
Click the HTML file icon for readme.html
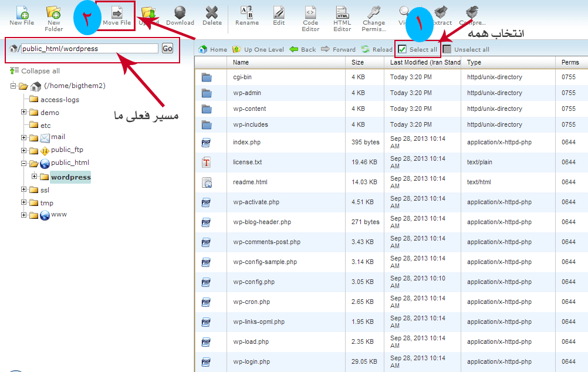click(x=207, y=182)
